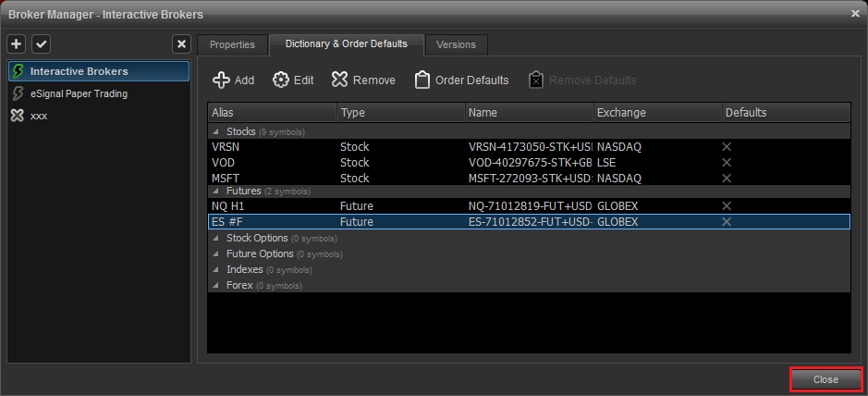Sort by the Type column header
The image size is (868, 396).
point(401,113)
